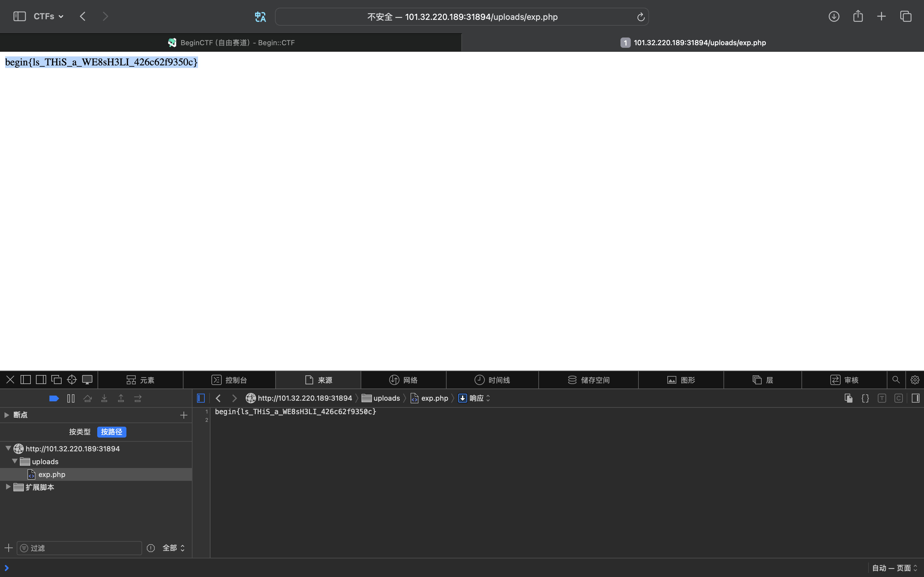This screenshot has width=924, height=577.
Task: Collapse the uploads folder tree
Action: tap(14, 461)
